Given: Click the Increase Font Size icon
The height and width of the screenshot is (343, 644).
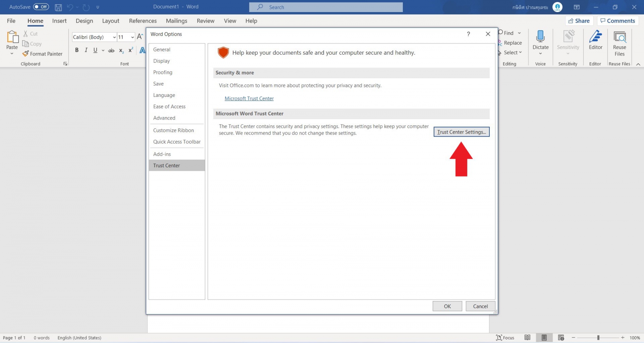Looking at the screenshot, I should [140, 37].
